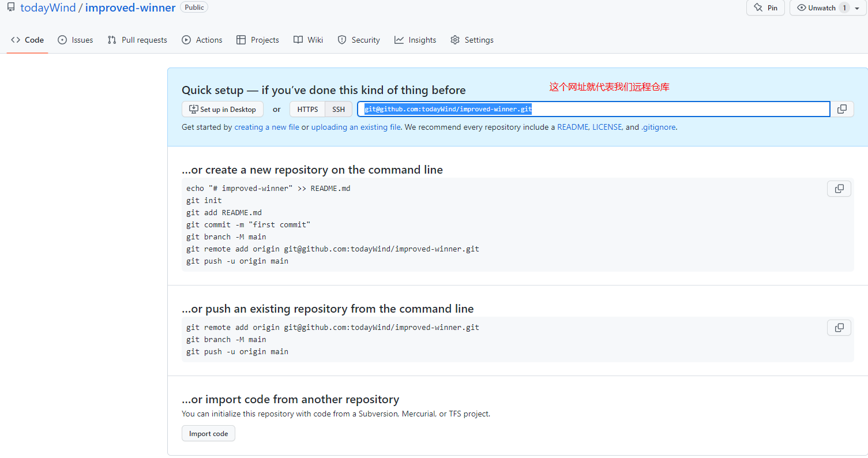Viewport: 868px width, 458px height.
Task: Open the todayWind owner profile link
Action: coord(48,8)
